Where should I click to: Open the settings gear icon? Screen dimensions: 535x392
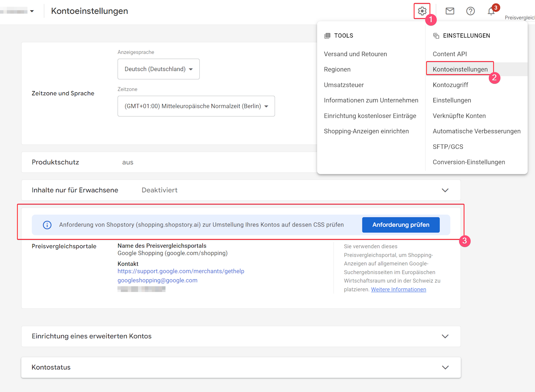422,11
